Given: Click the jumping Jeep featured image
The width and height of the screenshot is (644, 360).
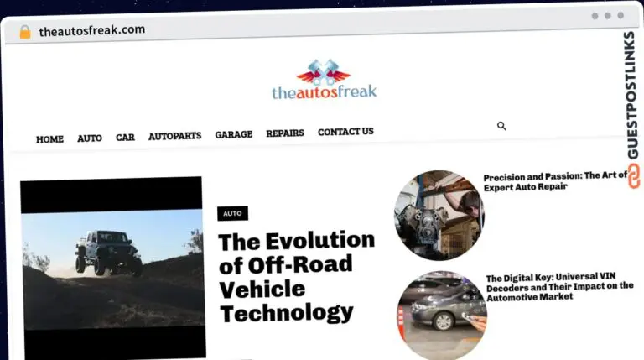Looking at the screenshot, I should click(x=113, y=268).
